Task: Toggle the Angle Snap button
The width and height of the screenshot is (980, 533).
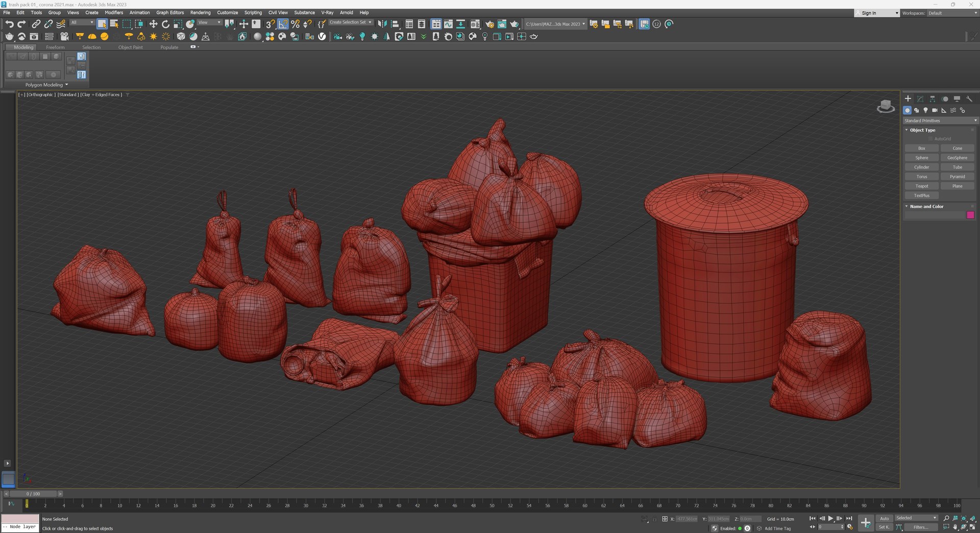Action: pos(283,24)
